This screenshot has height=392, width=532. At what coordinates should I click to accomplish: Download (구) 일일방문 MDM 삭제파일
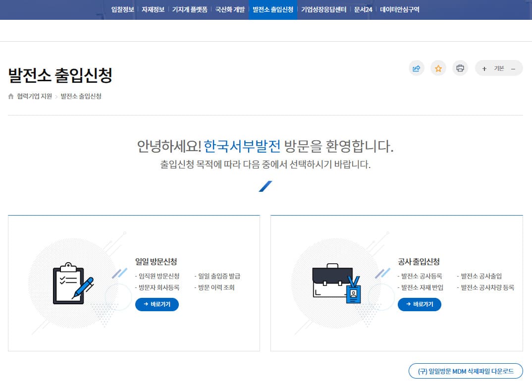[466, 371]
